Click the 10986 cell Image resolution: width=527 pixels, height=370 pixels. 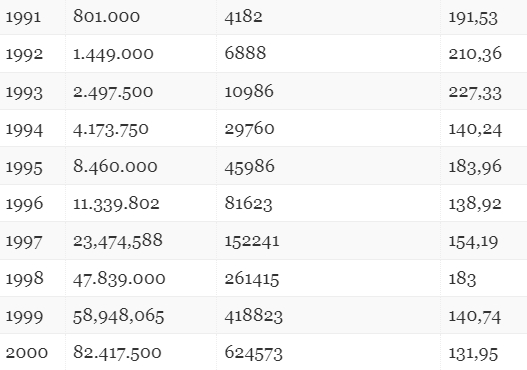click(x=249, y=91)
